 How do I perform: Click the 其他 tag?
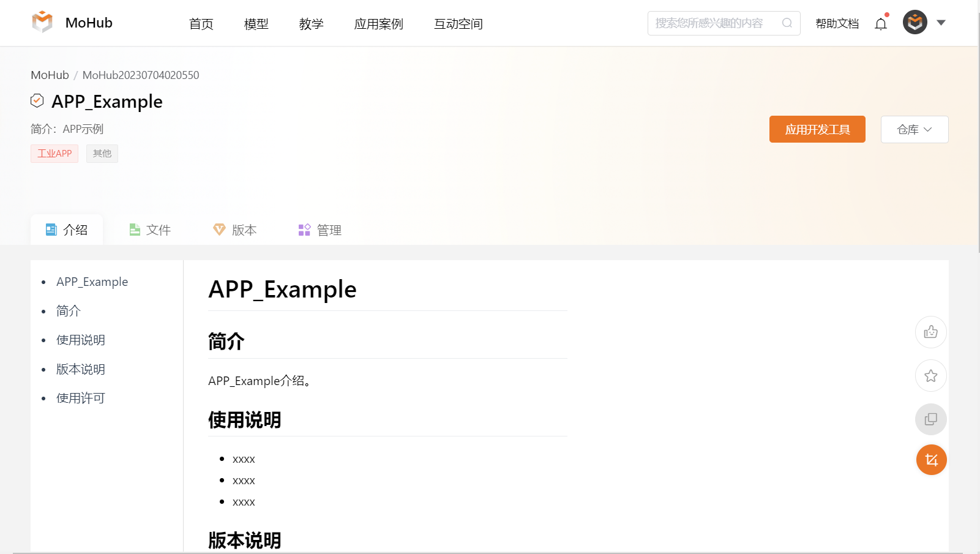[x=102, y=153]
